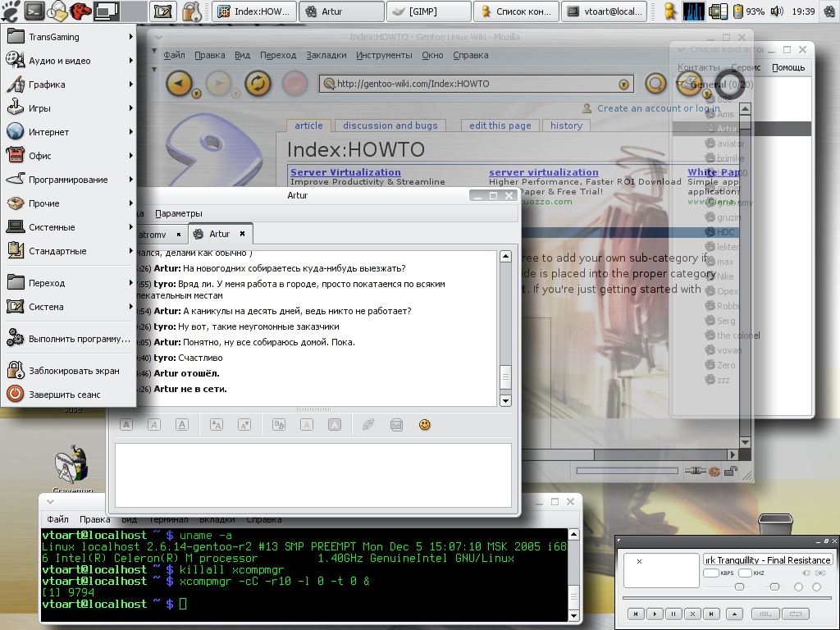840x630 pixels.
Task: Click the padlock keyring panel icon
Action: (190, 11)
